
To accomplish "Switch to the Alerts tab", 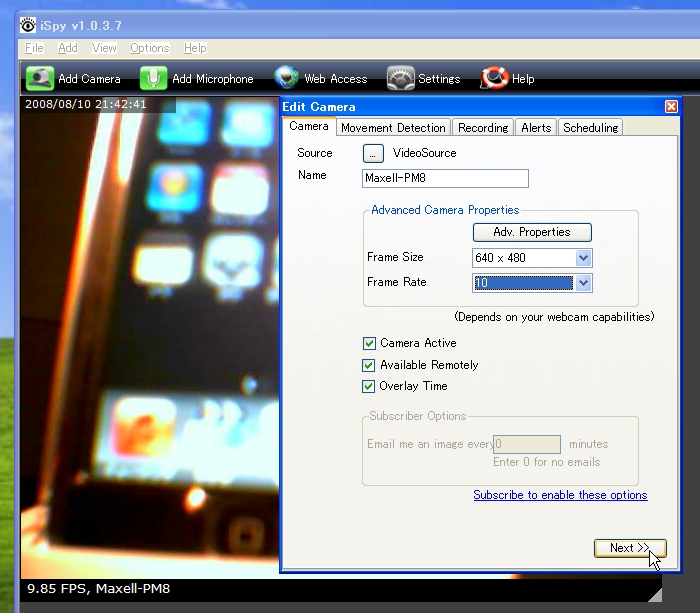I will point(536,128).
